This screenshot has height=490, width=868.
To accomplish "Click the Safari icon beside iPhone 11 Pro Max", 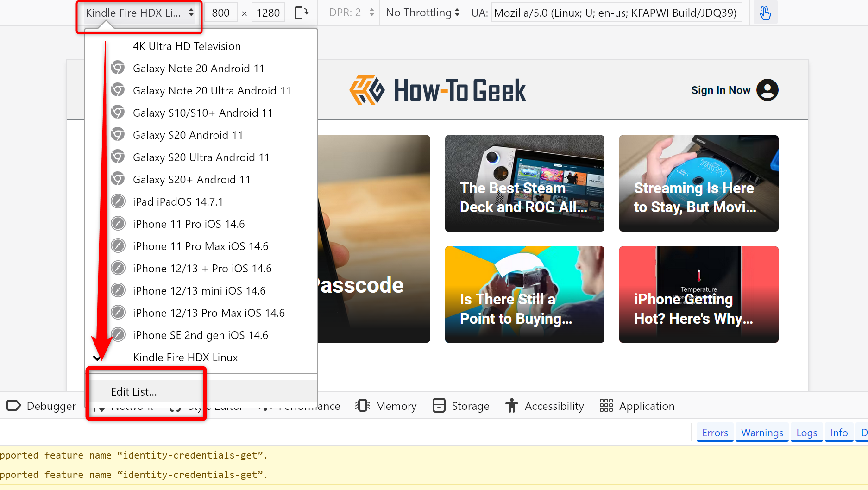I will point(118,245).
